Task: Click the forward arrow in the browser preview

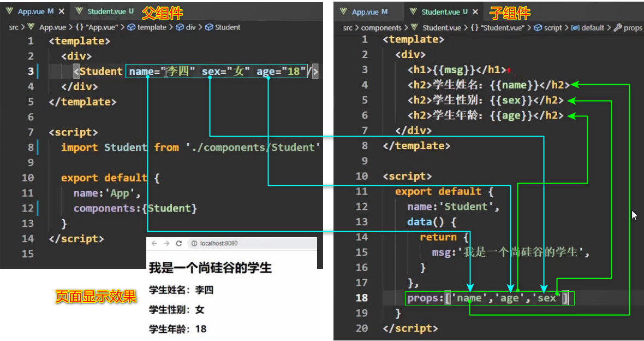Action: pyautogui.click(x=166, y=242)
